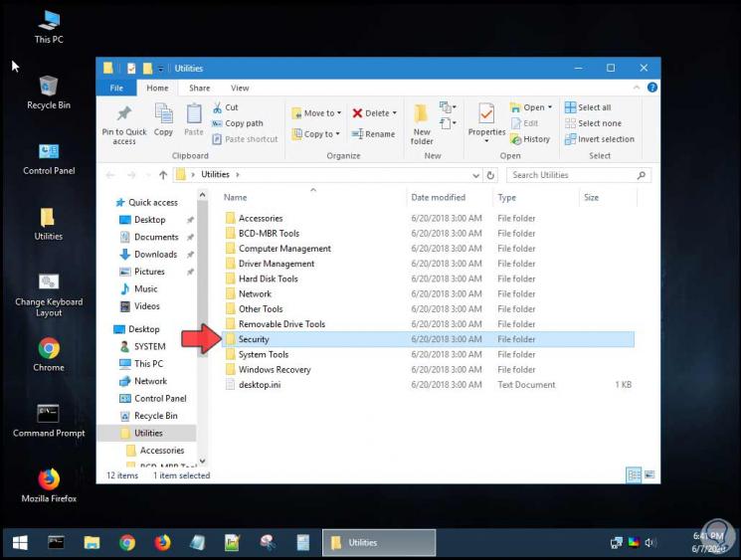
Task: Click the Utilities breadcrumb in address bar
Action: click(215, 174)
